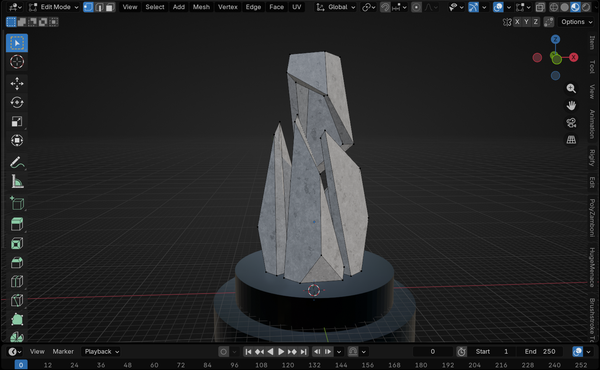Viewport: 600px width, 370px height.
Task: Select the Poly Build tool
Action: coord(17,319)
